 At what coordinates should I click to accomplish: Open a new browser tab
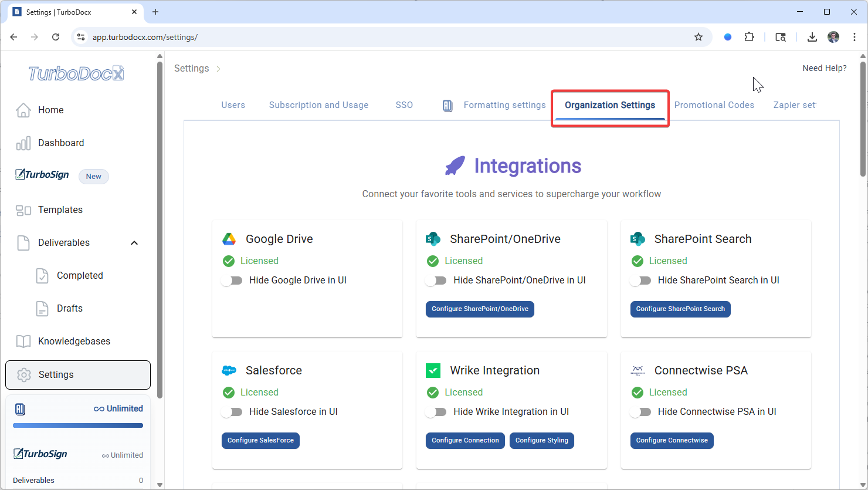pos(155,12)
